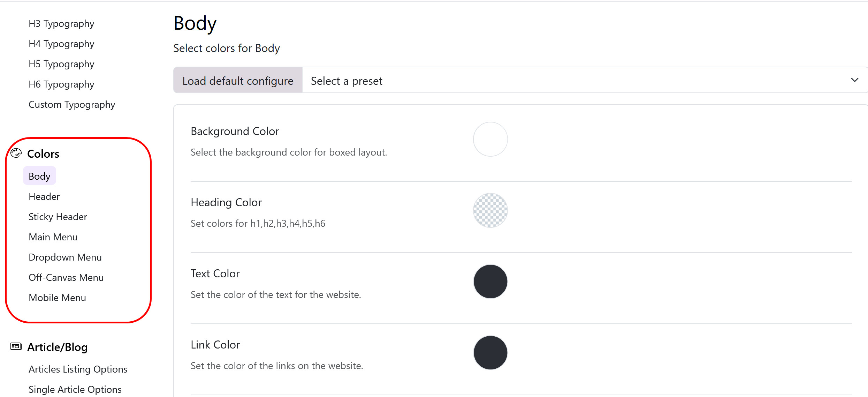Open Mobile Menu color settings
The width and height of the screenshot is (868, 397).
point(57,298)
